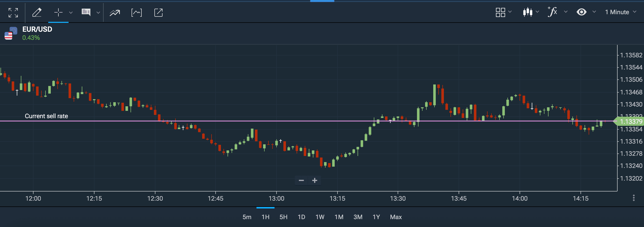644x227 pixels.
Task: Select the pencil drawing tool
Action: (37, 12)
